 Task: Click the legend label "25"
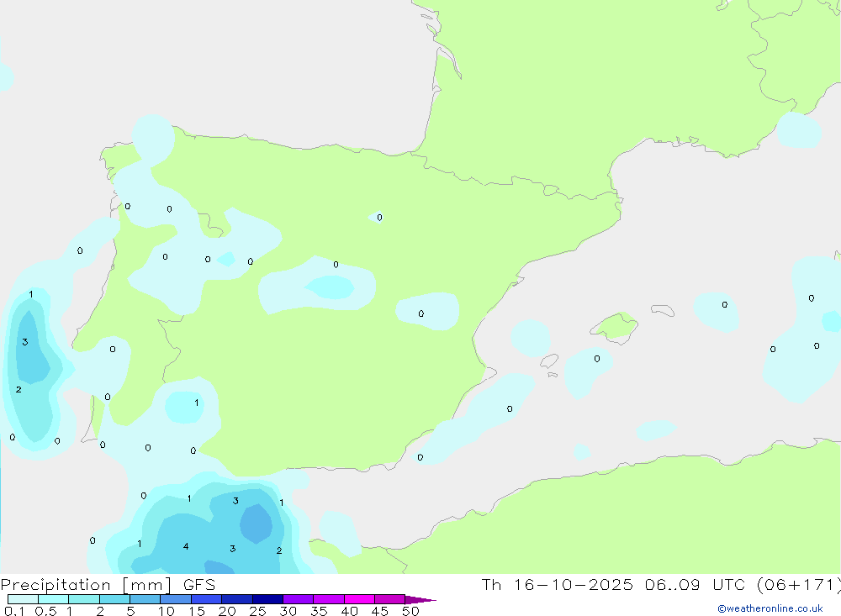tap(257, 611)
